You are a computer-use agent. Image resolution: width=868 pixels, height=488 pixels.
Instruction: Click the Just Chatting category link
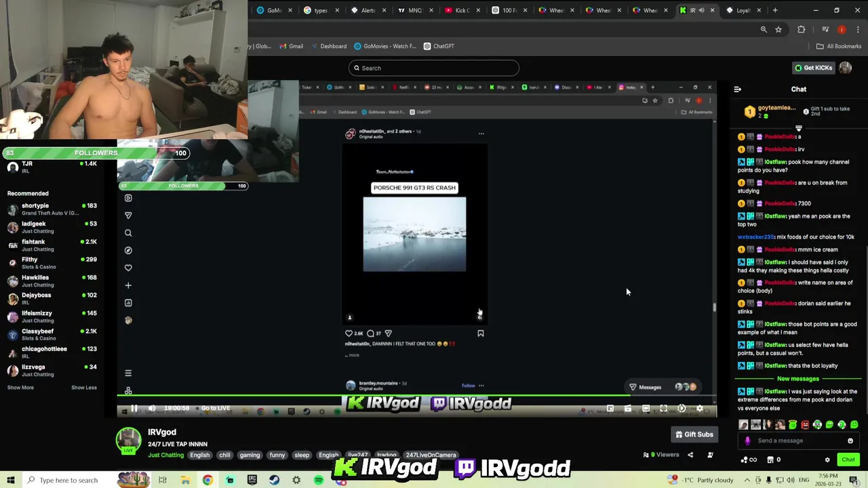point(165,455)
